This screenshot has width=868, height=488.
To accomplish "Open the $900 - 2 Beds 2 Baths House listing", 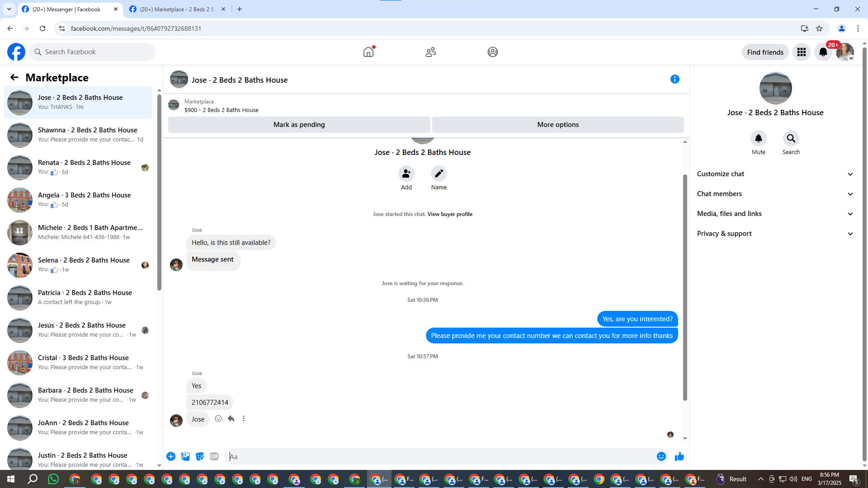I will point(222,110).
